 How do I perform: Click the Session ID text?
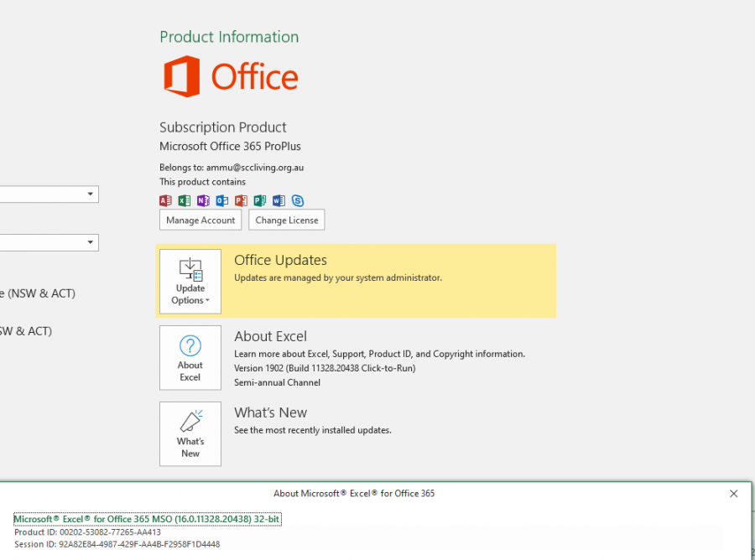click(117, 544)
